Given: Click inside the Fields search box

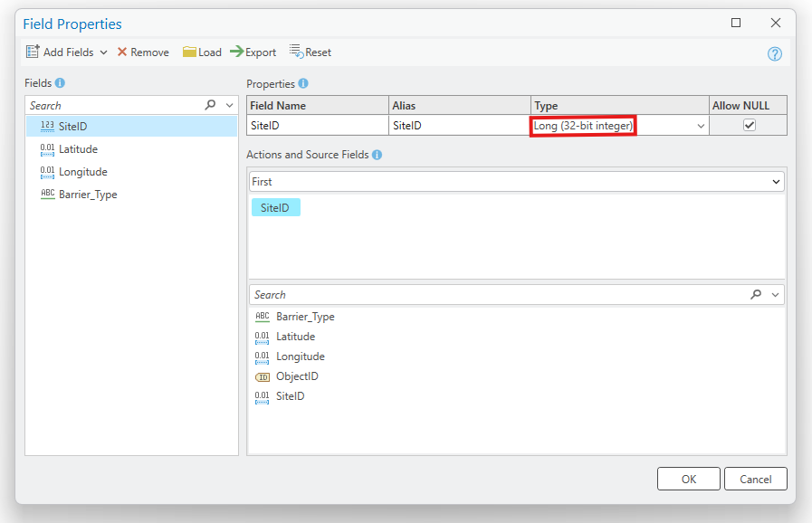Looking at the screenshot, I should 118,104.
